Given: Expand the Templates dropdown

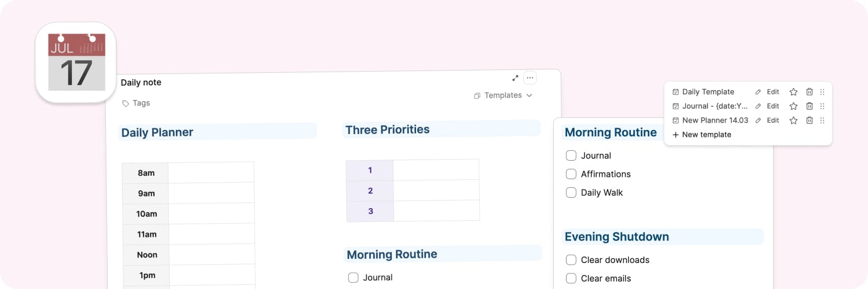Looking at the screenshot, I should [x=503, y=95].
